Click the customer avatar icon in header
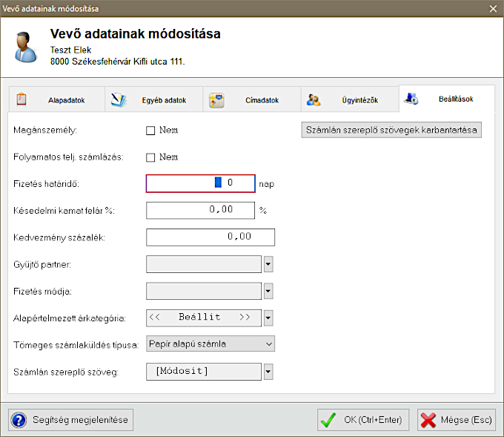 click(26, 46)
